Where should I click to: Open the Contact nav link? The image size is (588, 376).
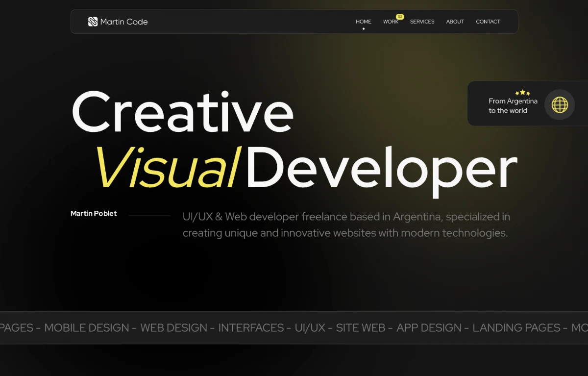click(x=488, y=22)
